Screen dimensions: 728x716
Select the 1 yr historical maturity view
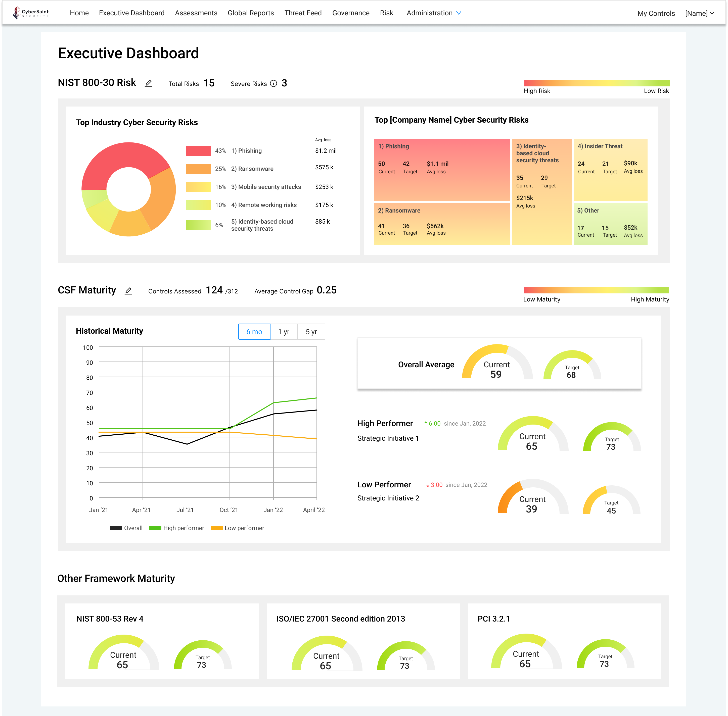pyautogui.click(x=284, y=332)
